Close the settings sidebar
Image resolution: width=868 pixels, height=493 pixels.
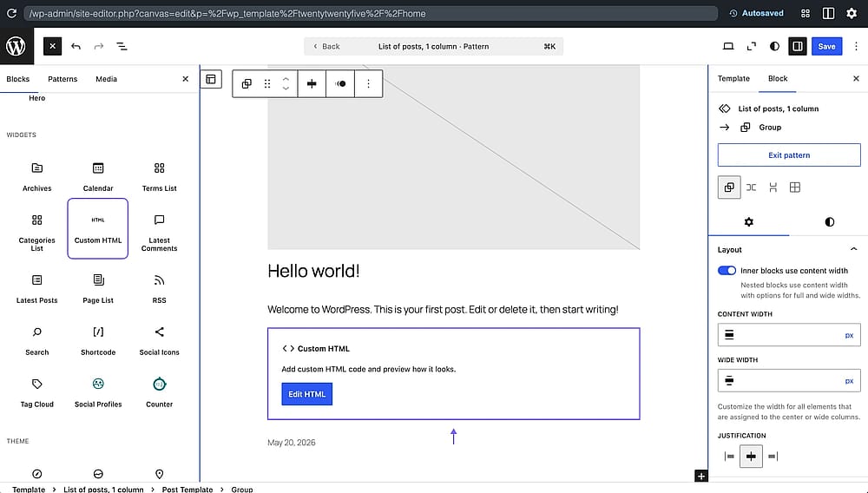856,79
